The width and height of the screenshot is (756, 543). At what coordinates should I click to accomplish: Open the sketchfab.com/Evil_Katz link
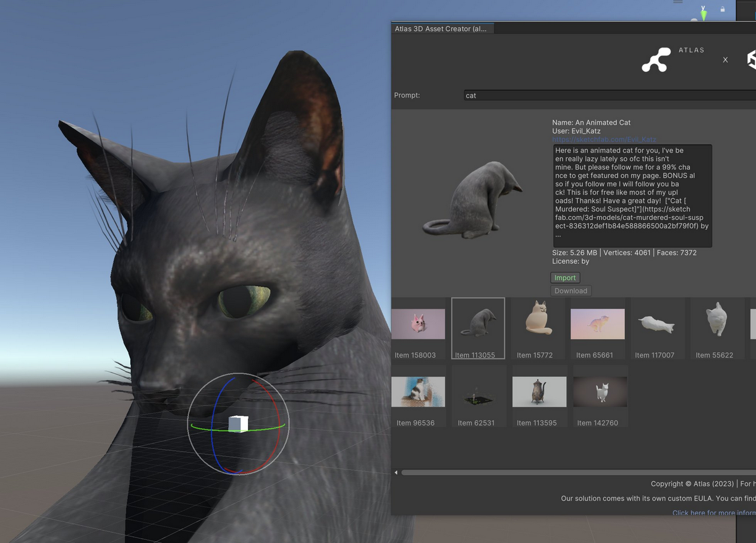point(604,140)
